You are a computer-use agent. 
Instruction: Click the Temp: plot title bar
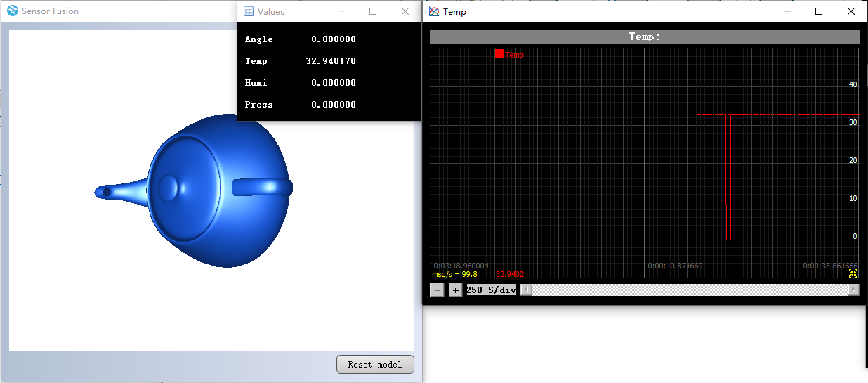point(645,37)
